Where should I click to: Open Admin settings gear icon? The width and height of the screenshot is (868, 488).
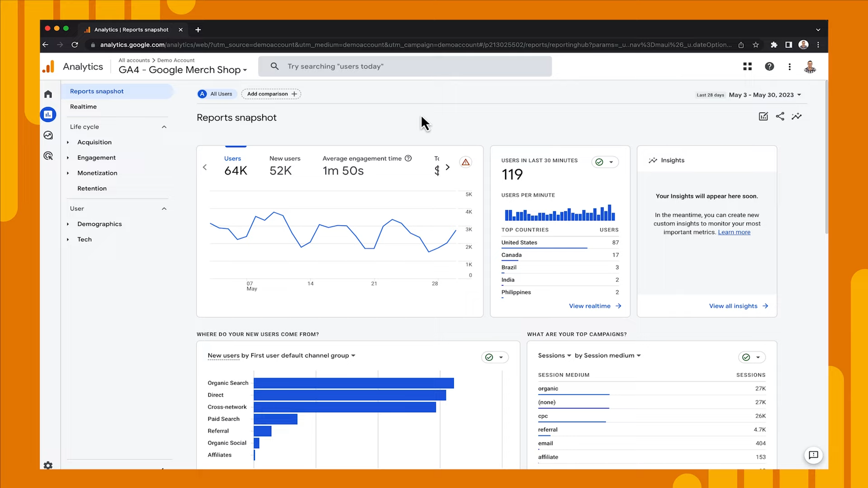48,465
